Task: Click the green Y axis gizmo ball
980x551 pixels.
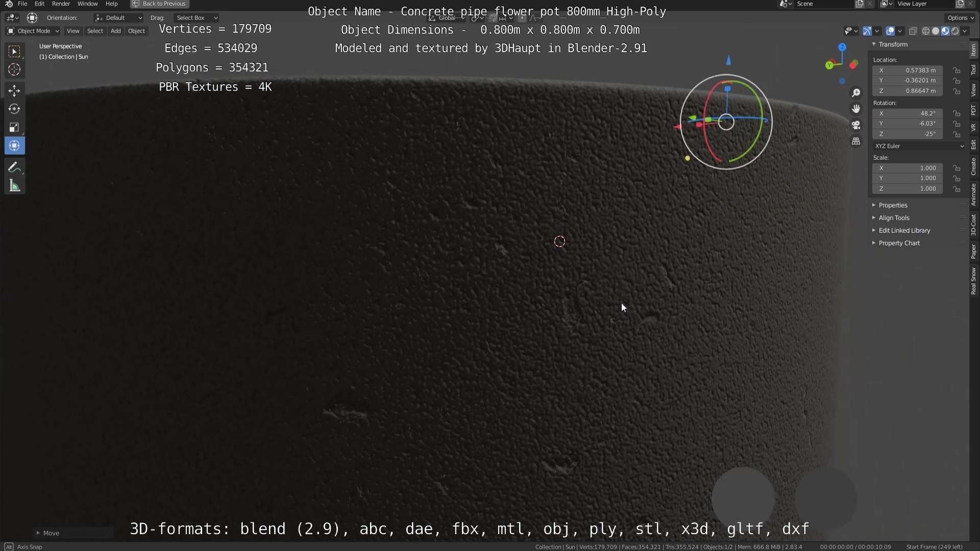Action: point(829,65)
